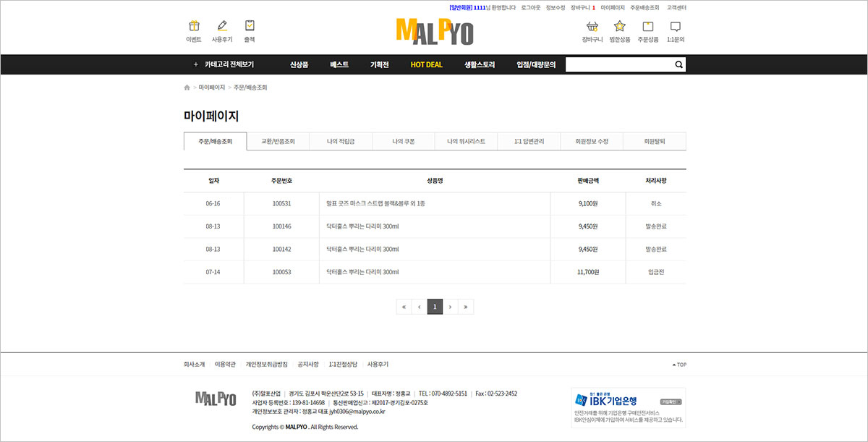The image size is (868, 442).
Task: Click the 주문배송조회 top link
Action: [x=645, y=7]
